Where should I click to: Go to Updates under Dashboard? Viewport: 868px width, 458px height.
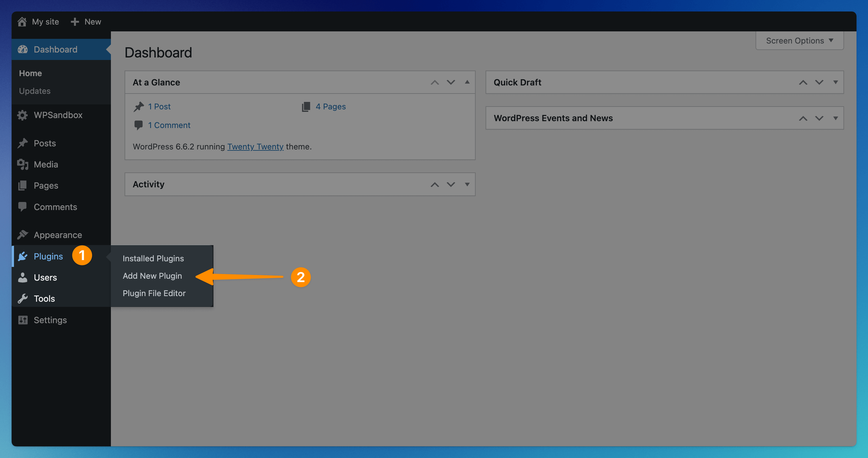(x=35, y=91)
